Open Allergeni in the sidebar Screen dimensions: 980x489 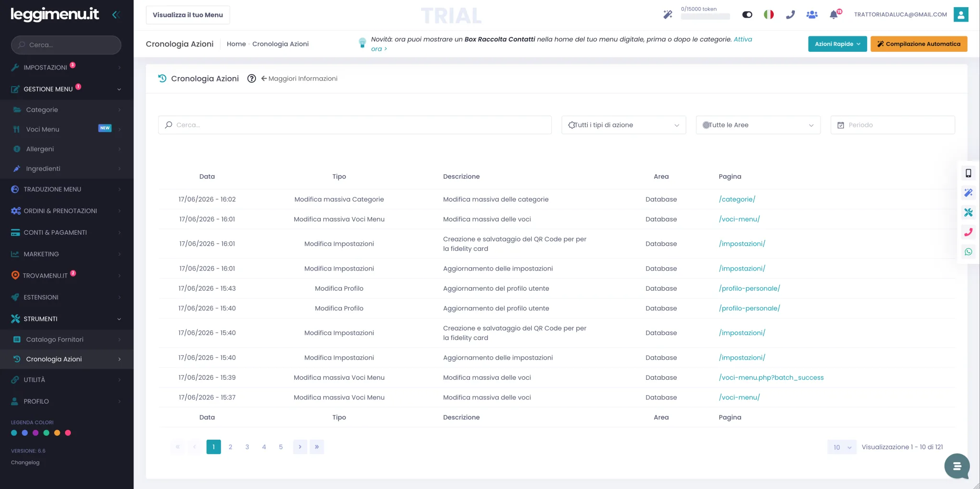tap(67, 149)
